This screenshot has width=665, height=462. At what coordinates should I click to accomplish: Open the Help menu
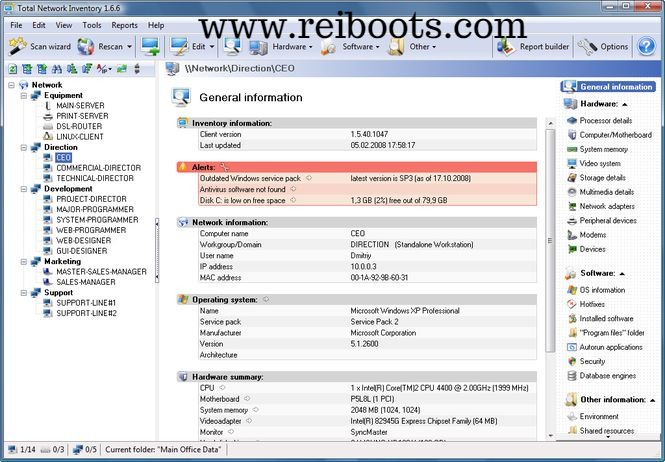pyautogui.click(x=156, y=25)
